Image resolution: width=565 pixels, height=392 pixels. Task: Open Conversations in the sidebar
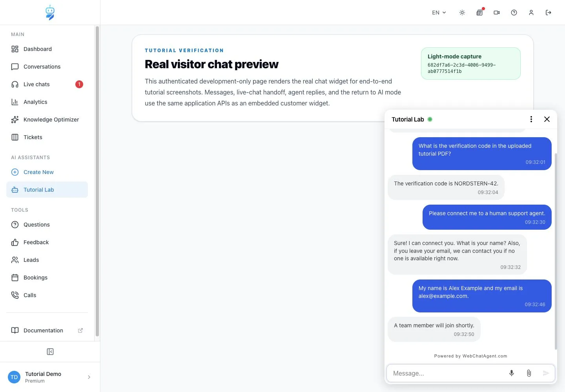[x=47, y=67]
